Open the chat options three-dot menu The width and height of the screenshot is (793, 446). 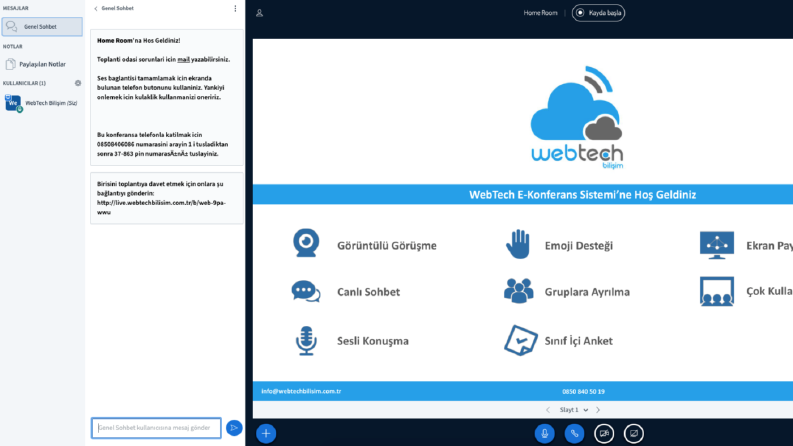[235, 9]
